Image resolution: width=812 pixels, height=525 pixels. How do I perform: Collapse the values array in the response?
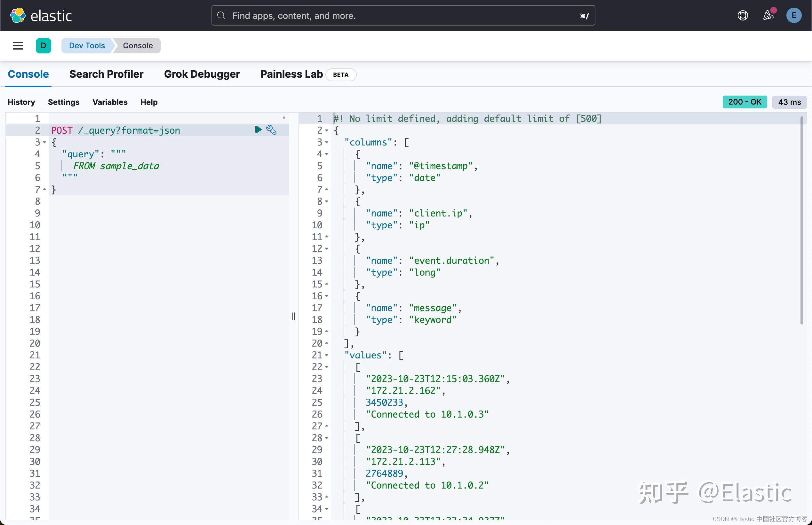coord(326,355)
